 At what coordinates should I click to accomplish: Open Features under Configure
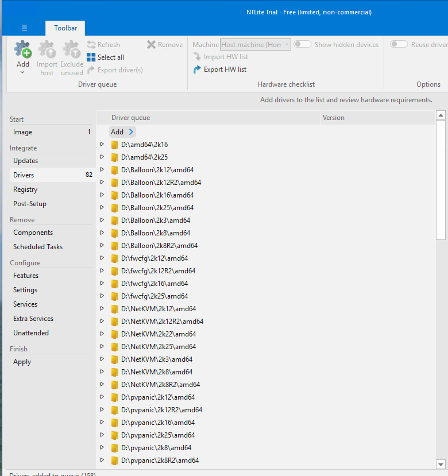click(52, 276)
